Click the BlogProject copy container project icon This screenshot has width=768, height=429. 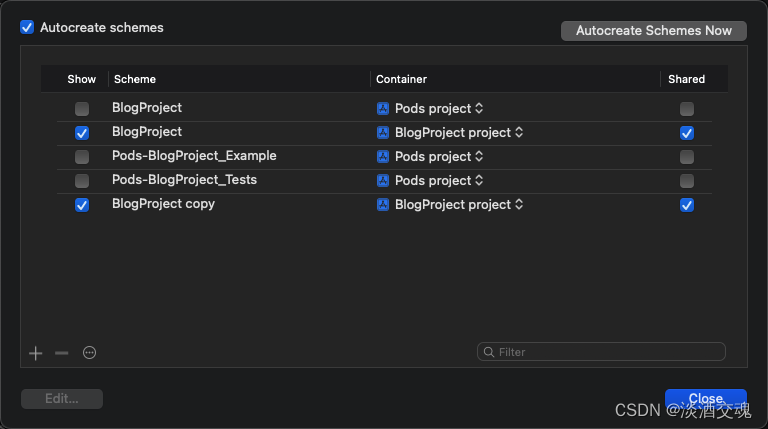tap(383, 205)
